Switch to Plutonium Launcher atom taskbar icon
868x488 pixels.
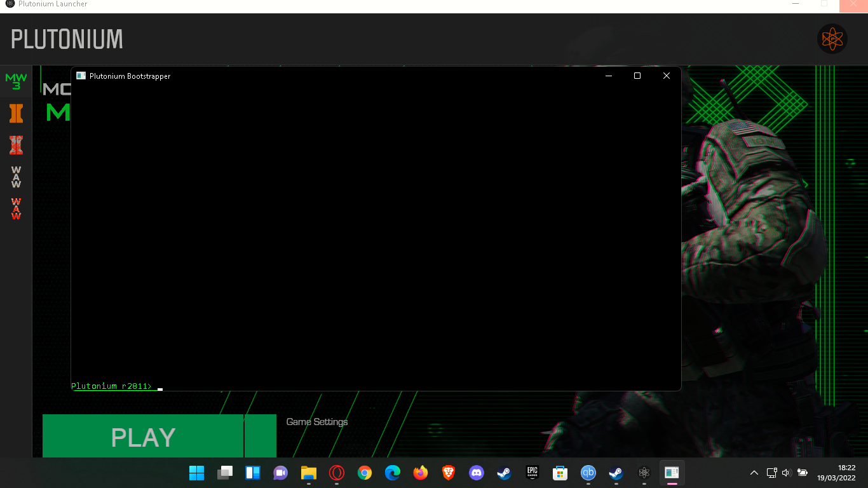[x=644, y=473]
